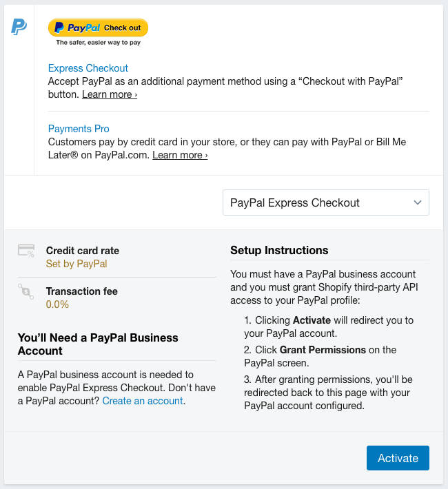The width and height of the screenshot is (448, 489).
Task: Click the blue PayPal logo icon
Action: (x=19, y=27)
